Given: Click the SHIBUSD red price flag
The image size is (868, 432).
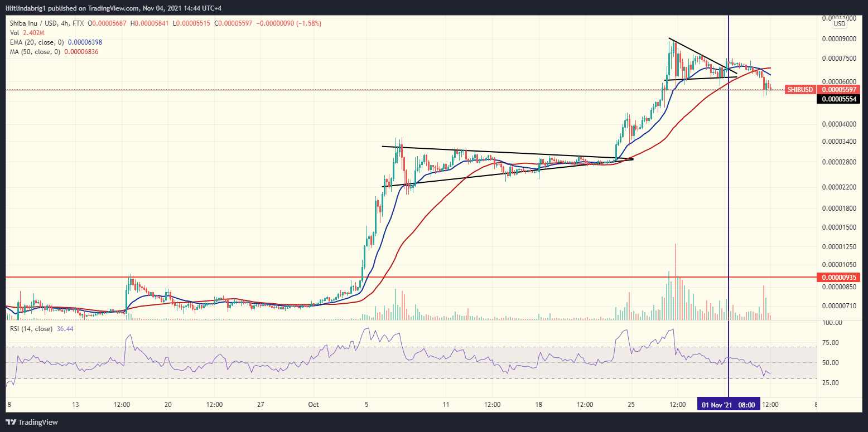Looking at the screenshot, I should tap(800, 89).
